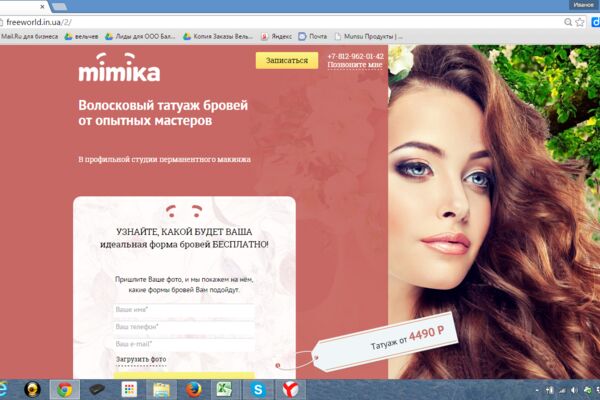Open Excel from the taskbar
This screenshot has width=600, height=400.
[225, 390]
